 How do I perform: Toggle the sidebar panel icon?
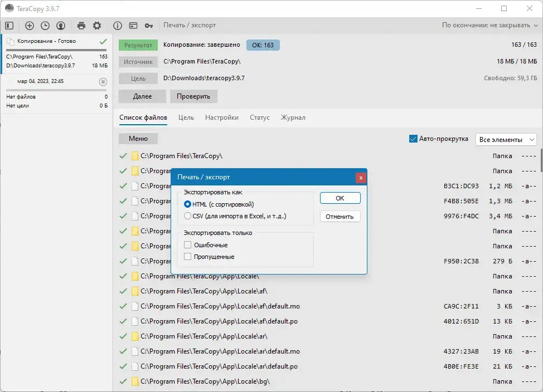point(9,25)
